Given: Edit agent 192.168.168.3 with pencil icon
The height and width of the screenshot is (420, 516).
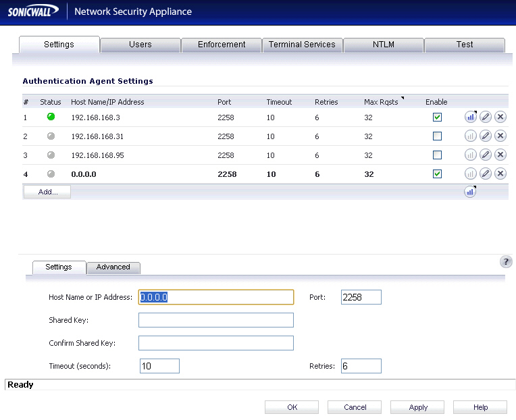Looking at the screenshot, I should tap(485, 117).
